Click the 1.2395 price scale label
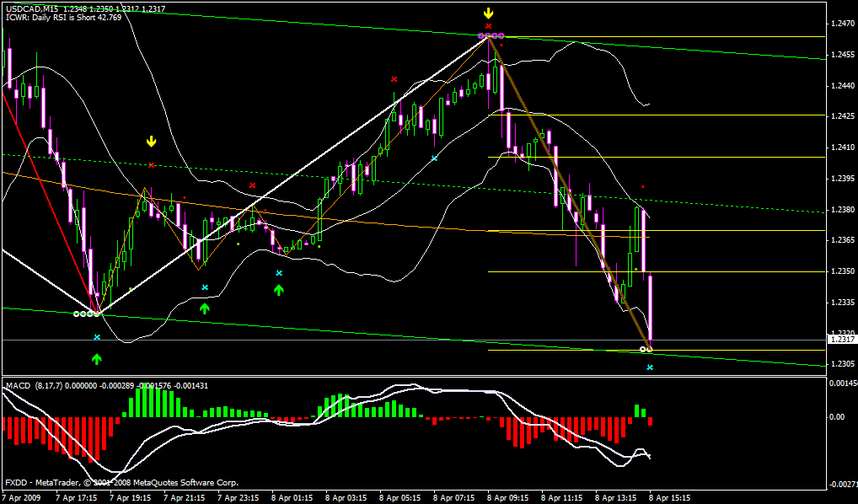 (x=842, y=179)
